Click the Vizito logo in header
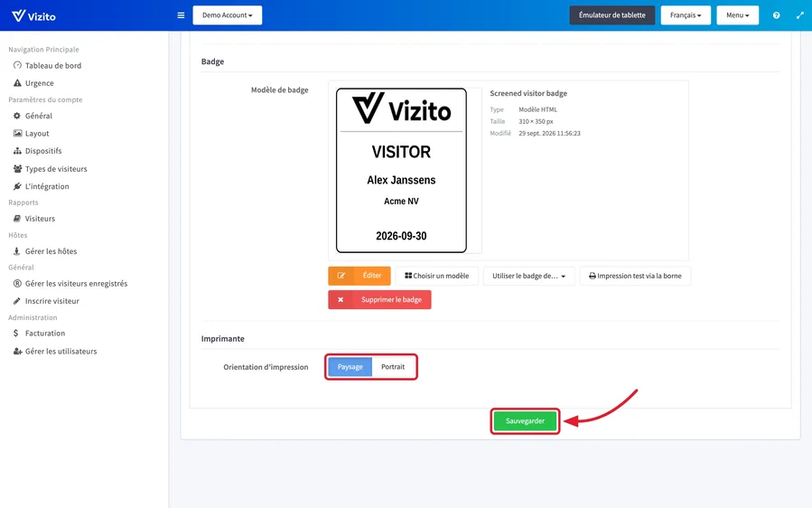 33,16
